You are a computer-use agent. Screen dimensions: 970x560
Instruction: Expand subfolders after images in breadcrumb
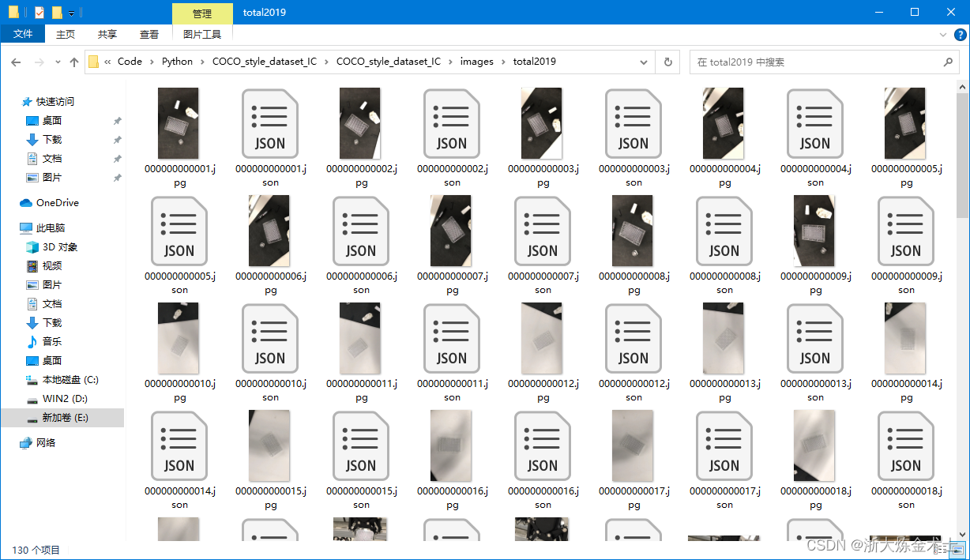(503, 62)
